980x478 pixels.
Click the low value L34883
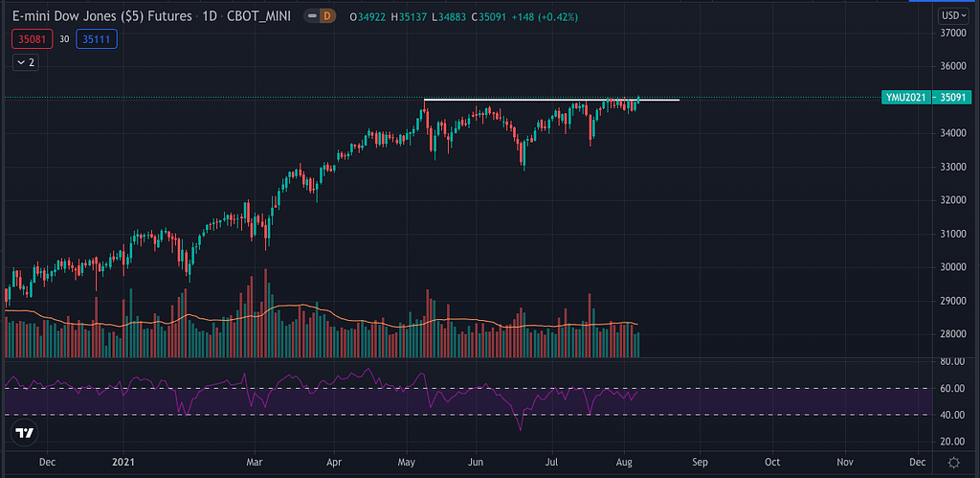449,17
